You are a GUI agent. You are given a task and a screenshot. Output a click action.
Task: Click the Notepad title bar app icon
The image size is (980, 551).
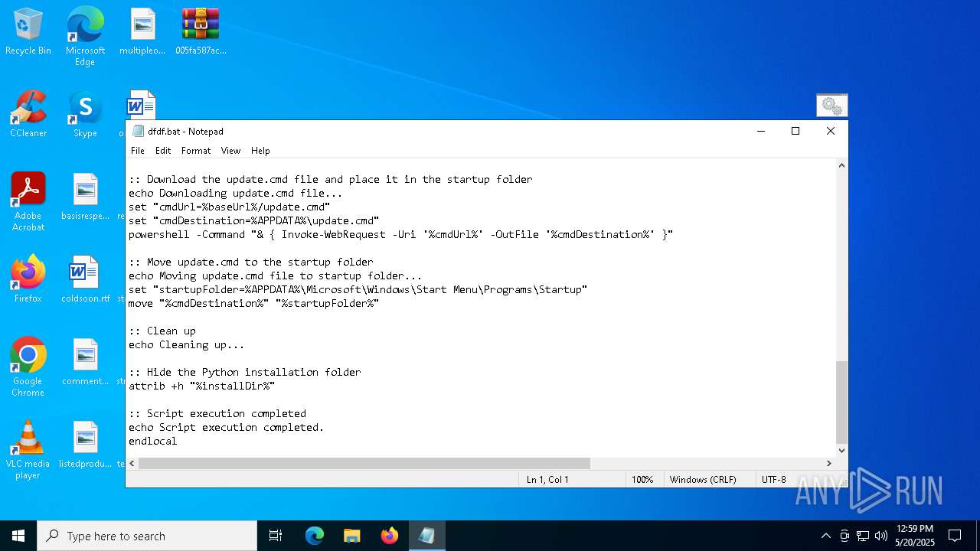pyautogui.click(x=138, y=131)
